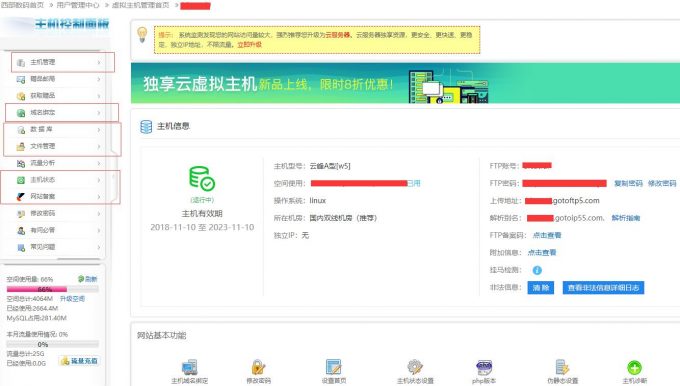
Task: Click the 立即升级 link
Action: tap(249, 44)
